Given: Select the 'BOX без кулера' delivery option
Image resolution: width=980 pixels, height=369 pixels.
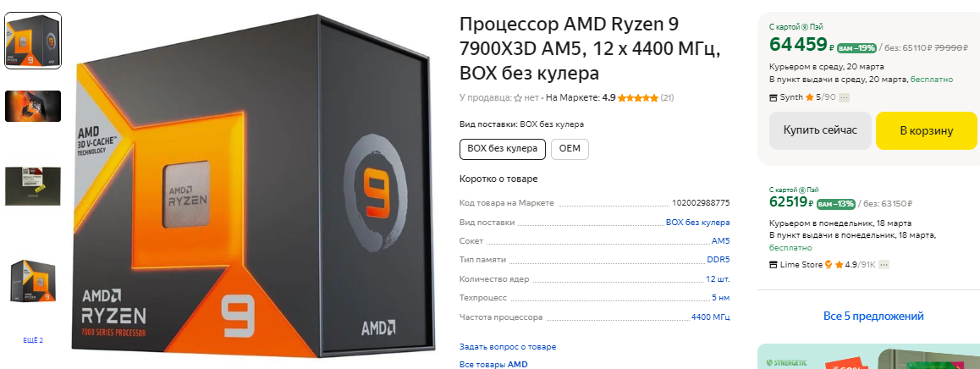Looking at the screenshot, I should pos(503,149).
